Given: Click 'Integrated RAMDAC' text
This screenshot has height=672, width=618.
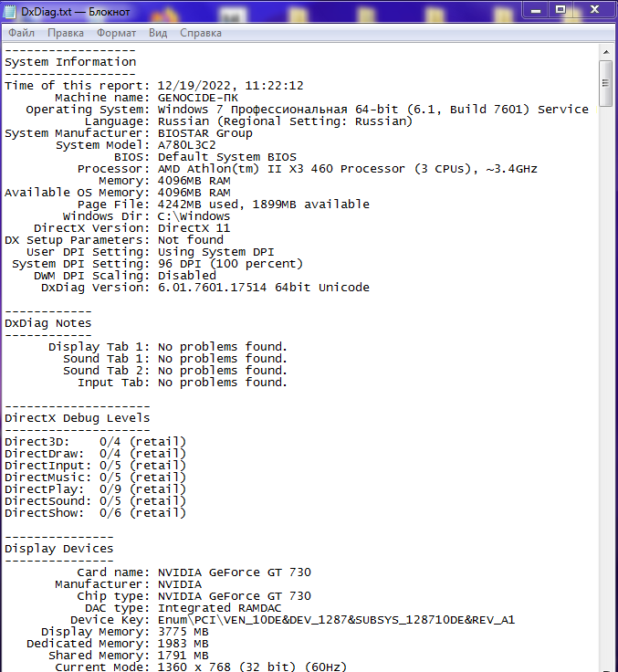Looking at the screenshot, I should (x=219, y=608).
